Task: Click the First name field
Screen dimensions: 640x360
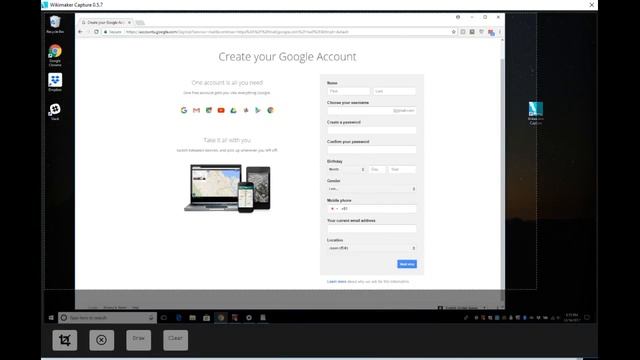Action: click(x=349, y=91)
